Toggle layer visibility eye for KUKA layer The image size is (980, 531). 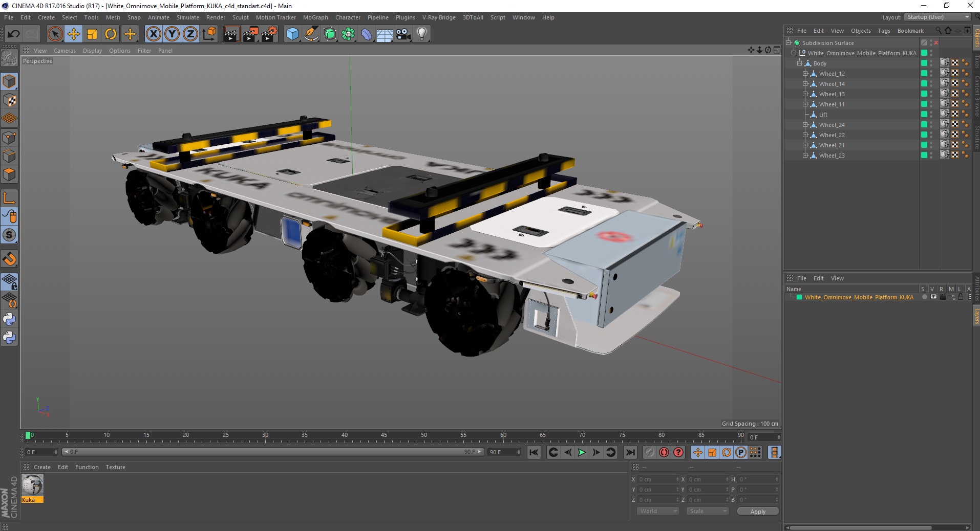pos(933,297)
